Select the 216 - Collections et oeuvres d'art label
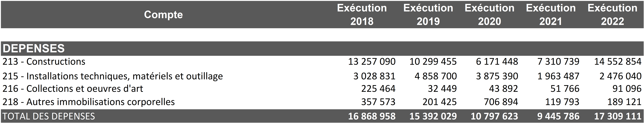Image resolution: width=644 pixels, height=123 pixels. pyautogui.click(x=73, y=89)
